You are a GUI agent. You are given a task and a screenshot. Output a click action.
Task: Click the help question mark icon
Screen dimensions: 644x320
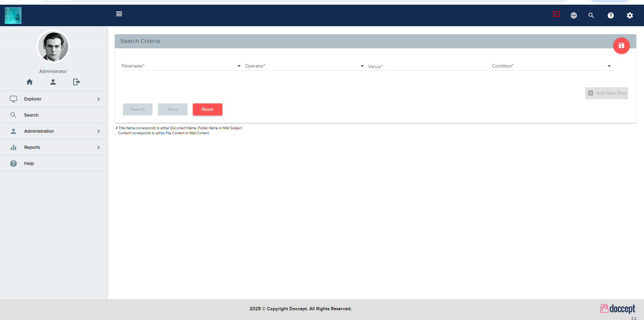[611, 15]
